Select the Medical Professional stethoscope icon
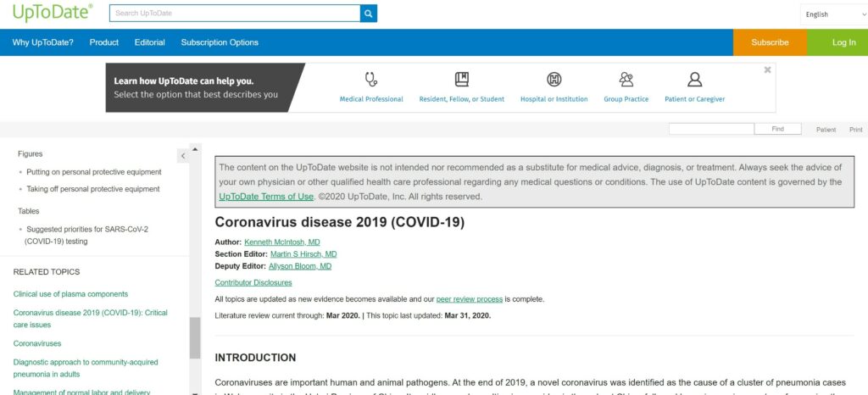This screenshot has width=868, height=395. click(x=371, y=80)
